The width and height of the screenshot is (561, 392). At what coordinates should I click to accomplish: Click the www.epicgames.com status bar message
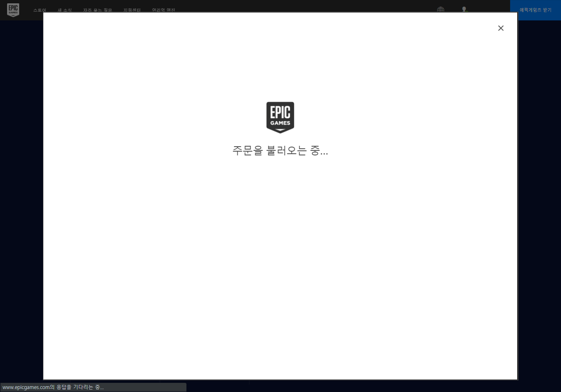pos(53,387)
